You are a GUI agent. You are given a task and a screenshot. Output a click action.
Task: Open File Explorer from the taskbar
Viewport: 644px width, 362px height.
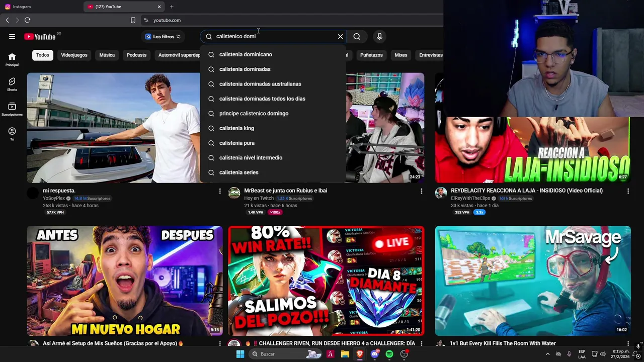click(345, 354)
